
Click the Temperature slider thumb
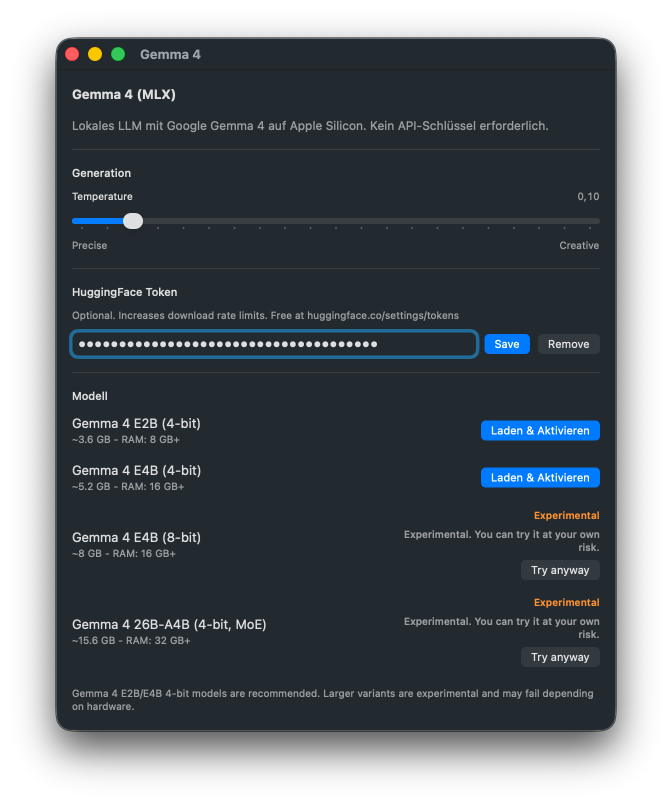133,221
